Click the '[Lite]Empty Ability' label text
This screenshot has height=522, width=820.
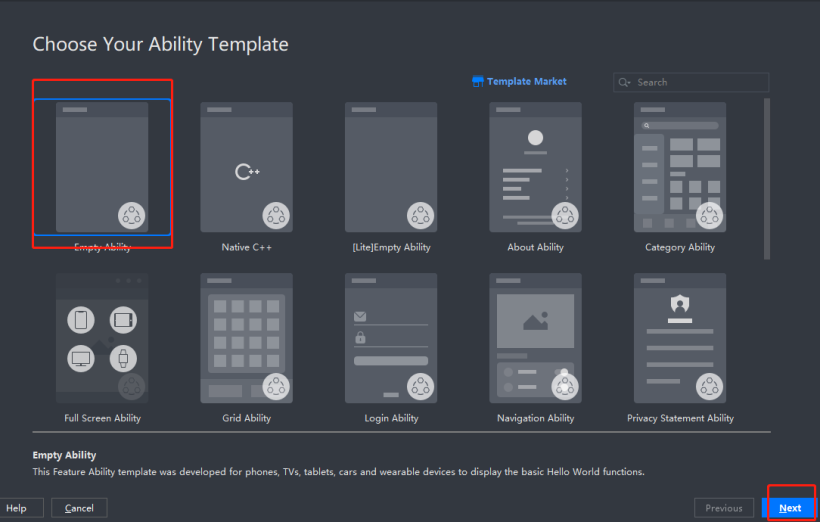click(391, 247)
